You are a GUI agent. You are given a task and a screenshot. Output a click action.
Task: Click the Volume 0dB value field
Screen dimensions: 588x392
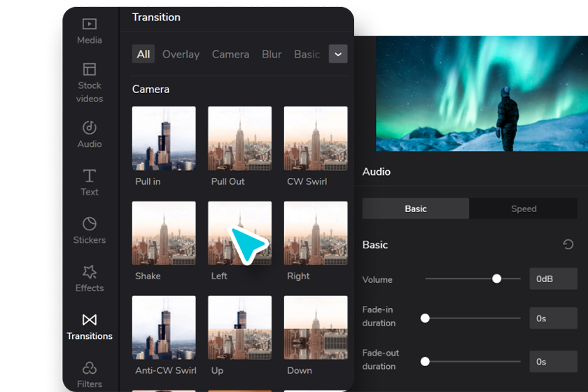(x=553, y=279)
